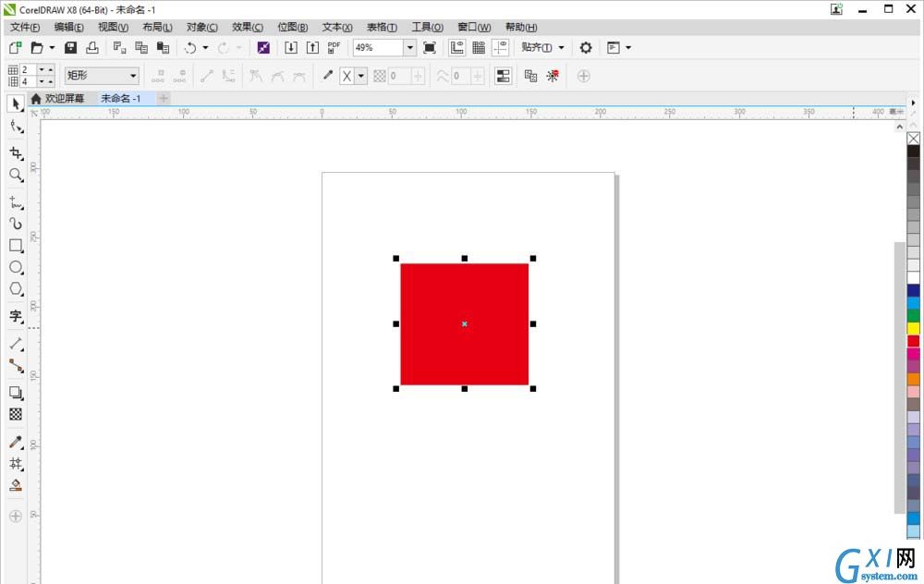Save the document with floppy icon
The image size is (924, 584).
click(x=71, y=48)
